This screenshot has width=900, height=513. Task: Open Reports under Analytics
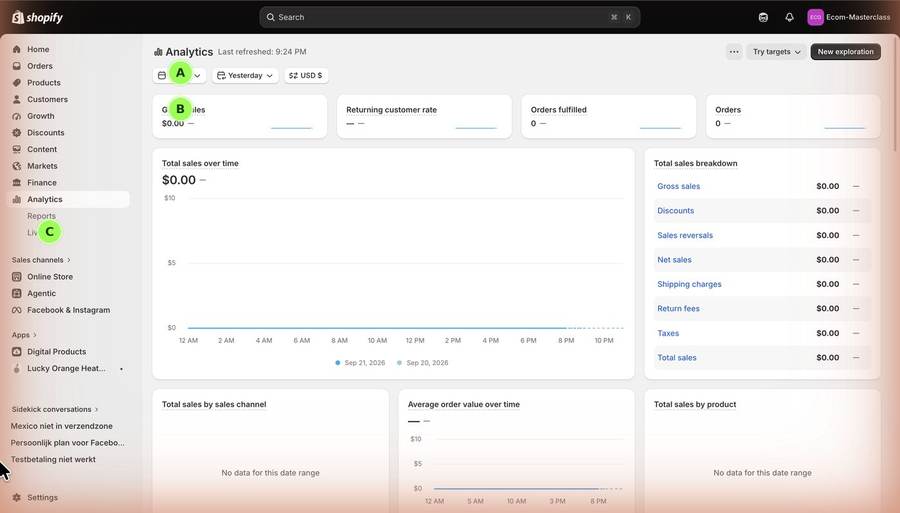[x=41, y=216]
